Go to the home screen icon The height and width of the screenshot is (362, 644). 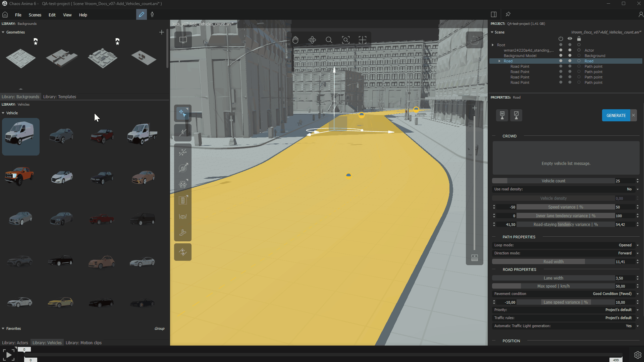click(x=5, y=15)
